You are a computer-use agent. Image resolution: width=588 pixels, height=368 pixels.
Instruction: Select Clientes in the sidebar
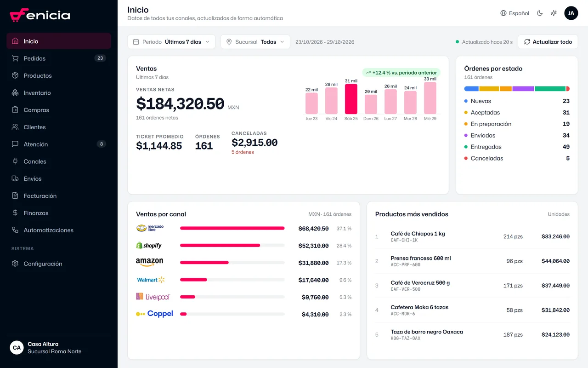click(x=59, y=127)
